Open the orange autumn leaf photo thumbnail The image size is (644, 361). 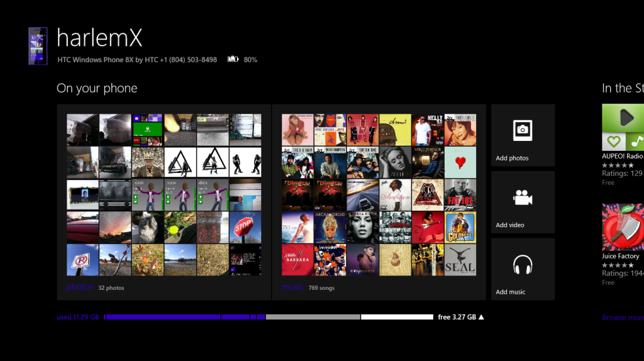[147, 260]
